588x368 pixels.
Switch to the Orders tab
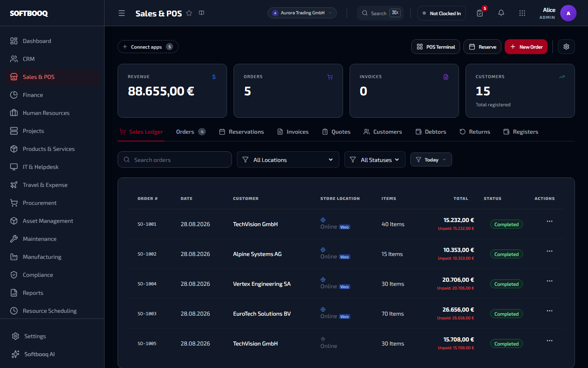(191, 132)
